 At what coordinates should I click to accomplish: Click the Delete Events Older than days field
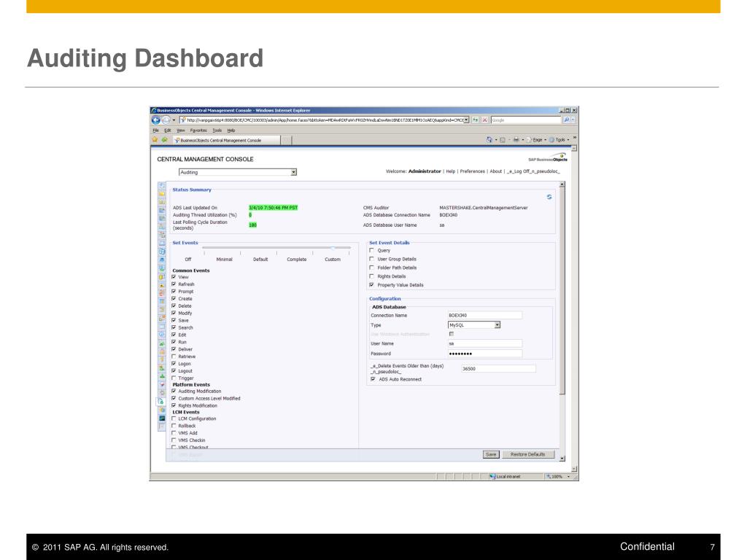click(x=498, y=368)
